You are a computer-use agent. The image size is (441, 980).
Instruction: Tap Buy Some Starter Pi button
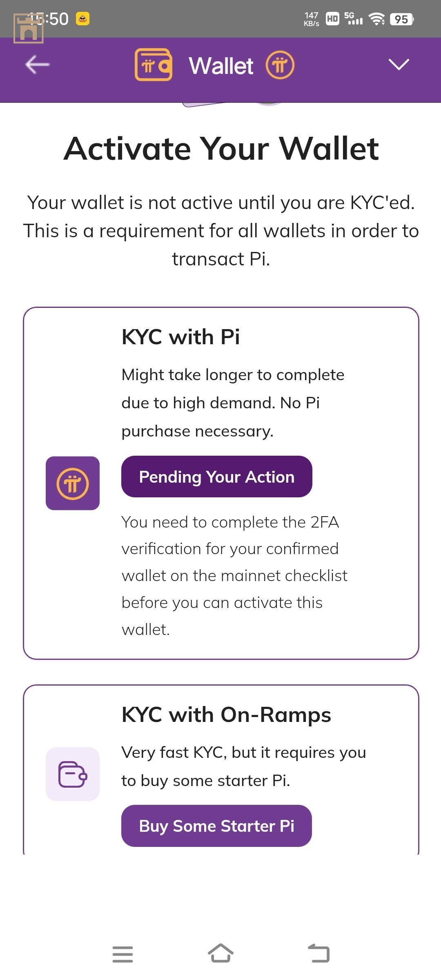pyautogui.click(x=217, y=826)
